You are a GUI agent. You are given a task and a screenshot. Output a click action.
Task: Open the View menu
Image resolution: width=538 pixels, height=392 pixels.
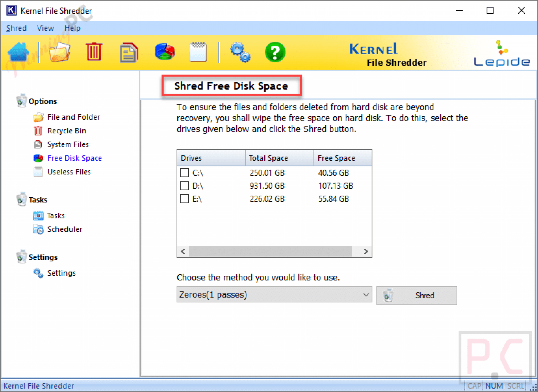[45, 28]
